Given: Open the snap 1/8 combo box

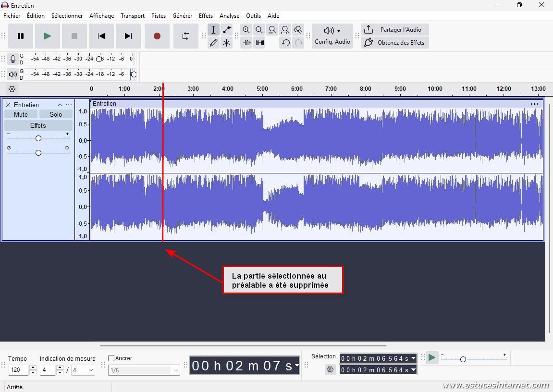Looking at the screenshot, I should click(x=144, y=370).
